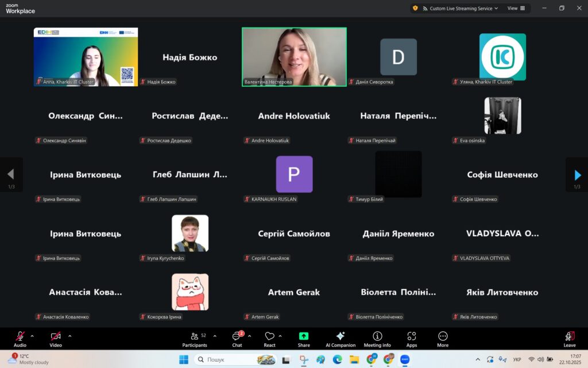
Task: Start screen sharing with Share button
Action: [x=304, y=338]
